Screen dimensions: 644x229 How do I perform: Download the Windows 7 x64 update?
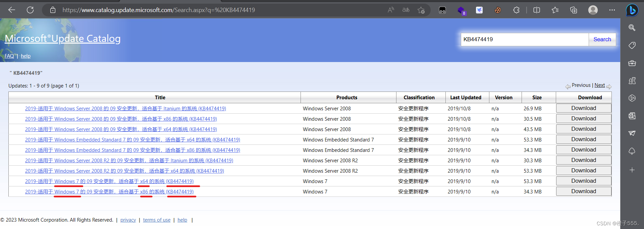(x=584, y=181)
